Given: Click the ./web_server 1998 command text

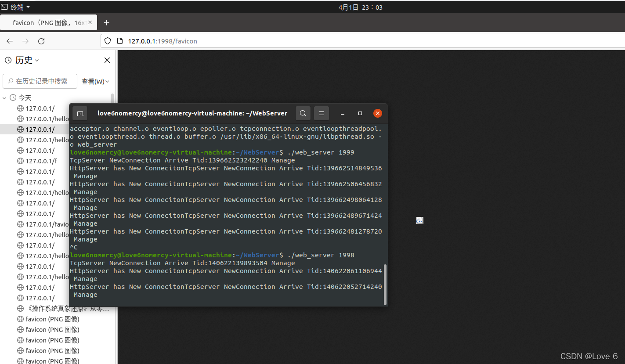Looking at the screenshot, I should [x=321, y=255].
